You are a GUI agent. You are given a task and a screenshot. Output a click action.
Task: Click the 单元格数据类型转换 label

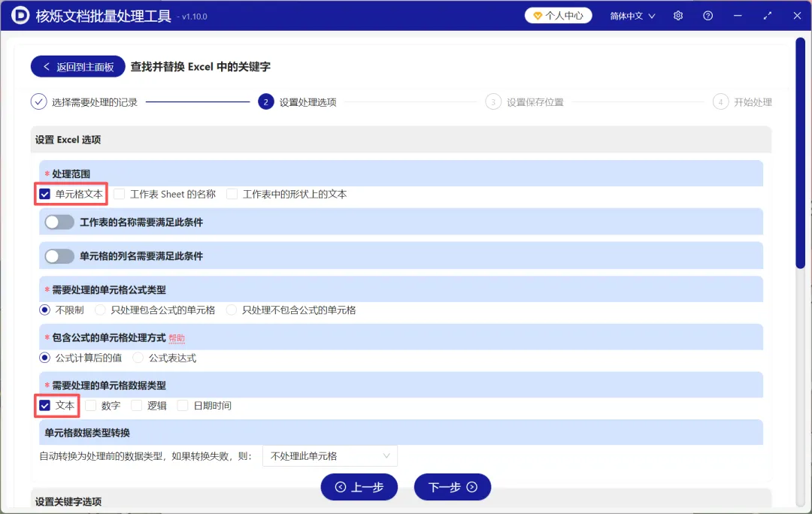tap(87, 433)
